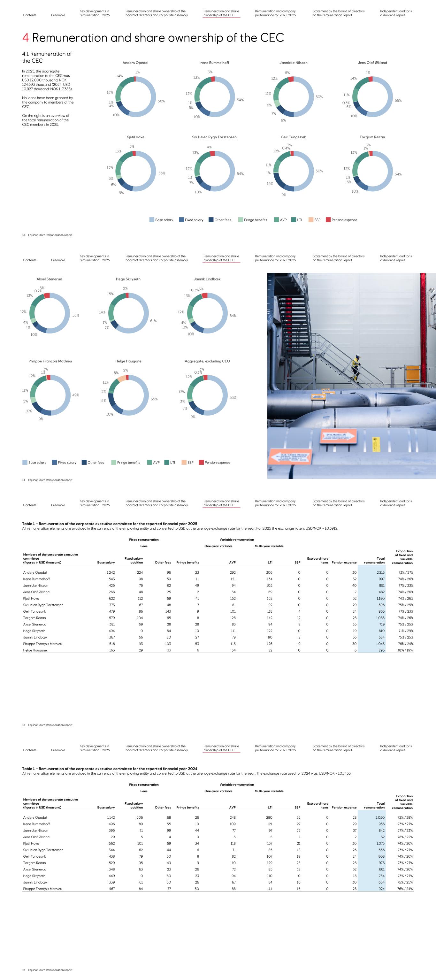This screenshot has width=436, height=980.
Task: Click the industrial staircase worker photo
Action: pyautogui.click(x=351, y=376)
